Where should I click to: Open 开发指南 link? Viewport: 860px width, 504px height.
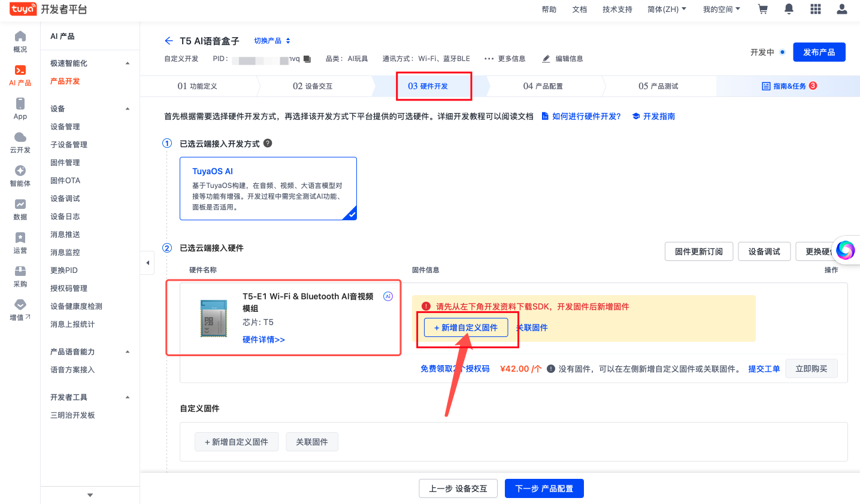pos(653,116)
